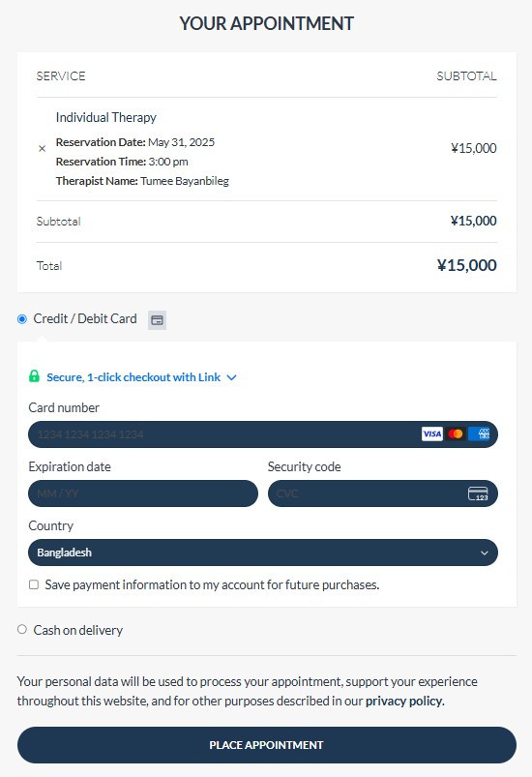Viewport: 532px width, 777px height.
Task: Click the Place Appointment button
Action: point(267,745)
